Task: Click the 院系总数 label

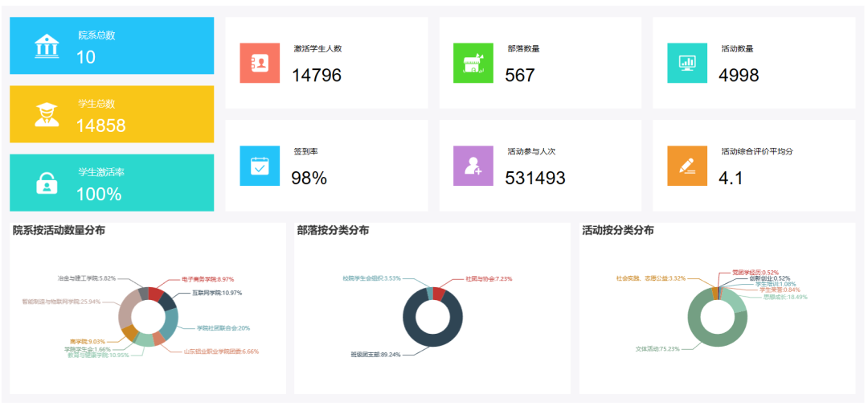Action: click(x=97, y=35)
